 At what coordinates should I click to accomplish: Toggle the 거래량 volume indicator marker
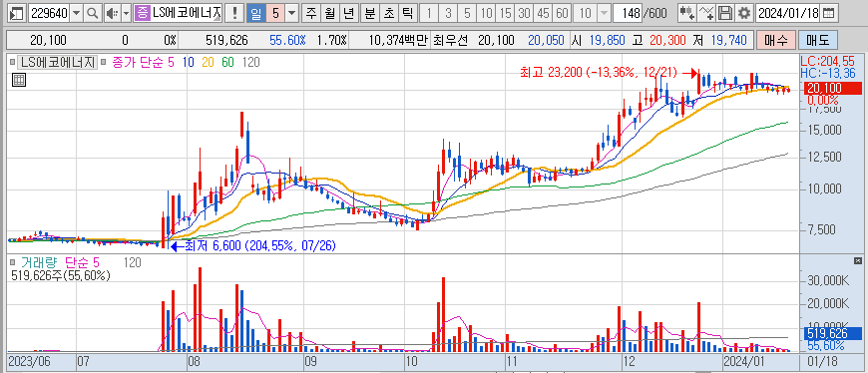[13, 261]
